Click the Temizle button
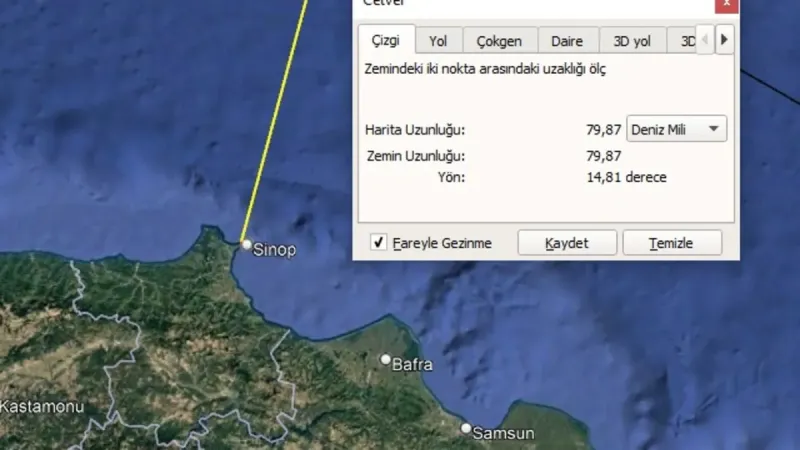This screenshot has width=800, height=450. tap(671, 243)
